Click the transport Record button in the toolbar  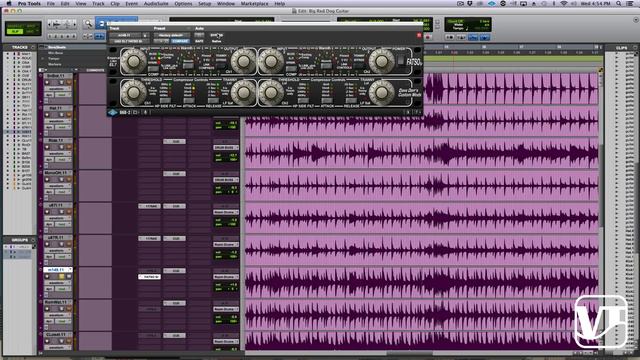click(x=428, y=37)
